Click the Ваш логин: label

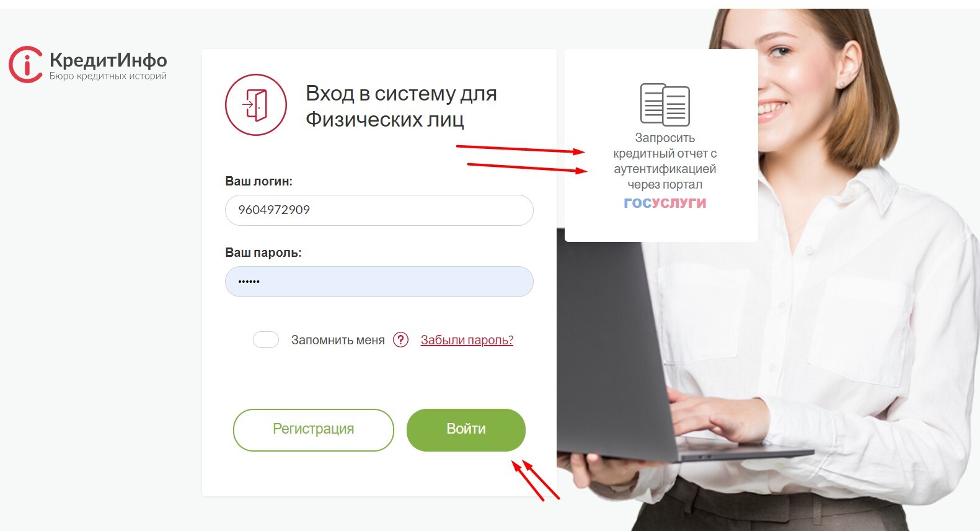258,181
